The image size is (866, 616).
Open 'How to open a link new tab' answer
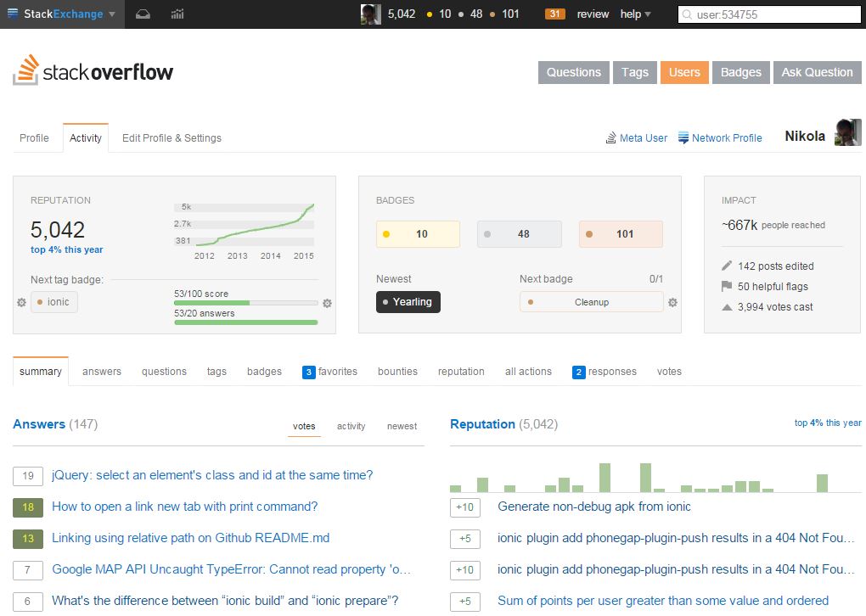[184, 507]
